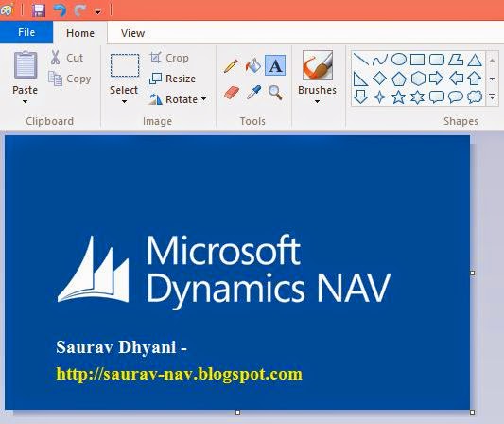
Task: Click the Copy button
Action: (x=70, y=79)
